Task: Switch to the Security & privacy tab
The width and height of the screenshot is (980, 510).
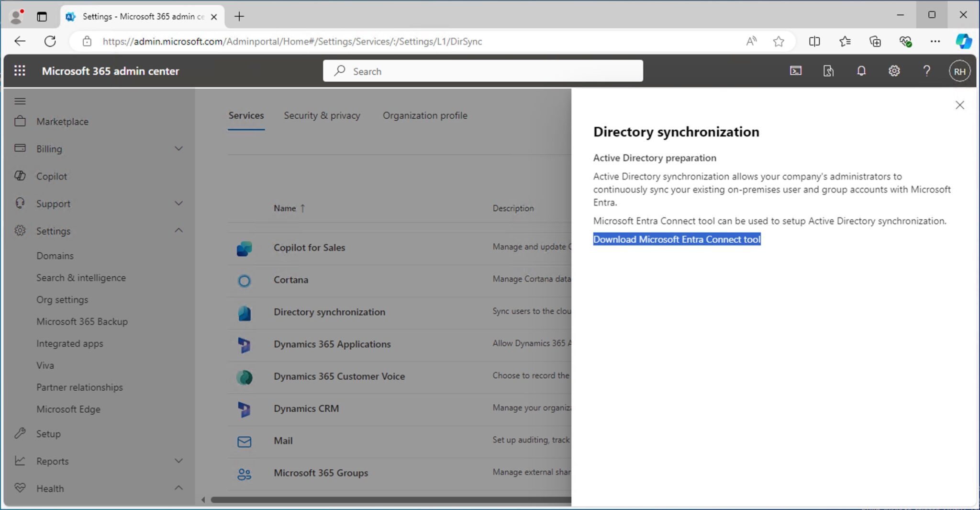Action: [322, 115]
